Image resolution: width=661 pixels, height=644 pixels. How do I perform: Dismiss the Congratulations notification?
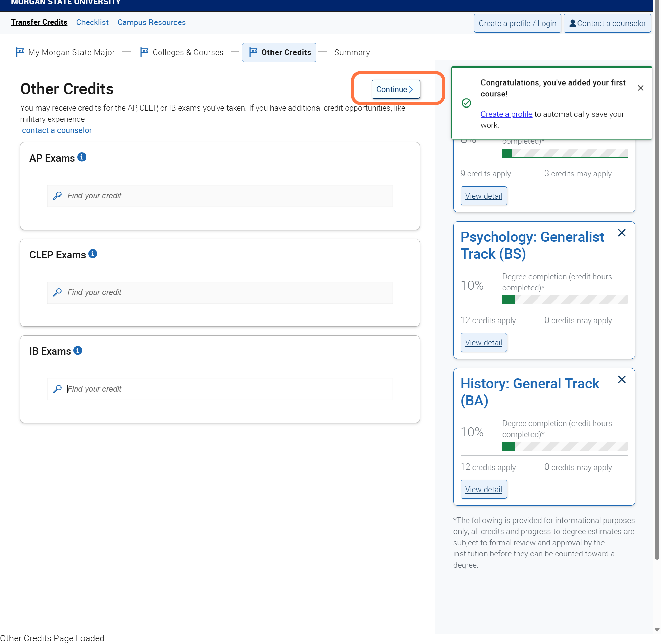[x=640, y=88]
